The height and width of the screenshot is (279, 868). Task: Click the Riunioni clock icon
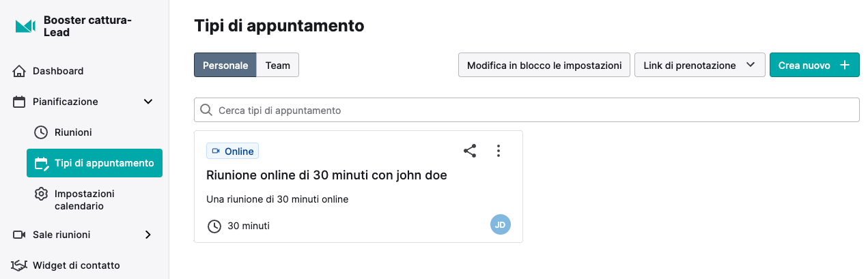point(41,132)
